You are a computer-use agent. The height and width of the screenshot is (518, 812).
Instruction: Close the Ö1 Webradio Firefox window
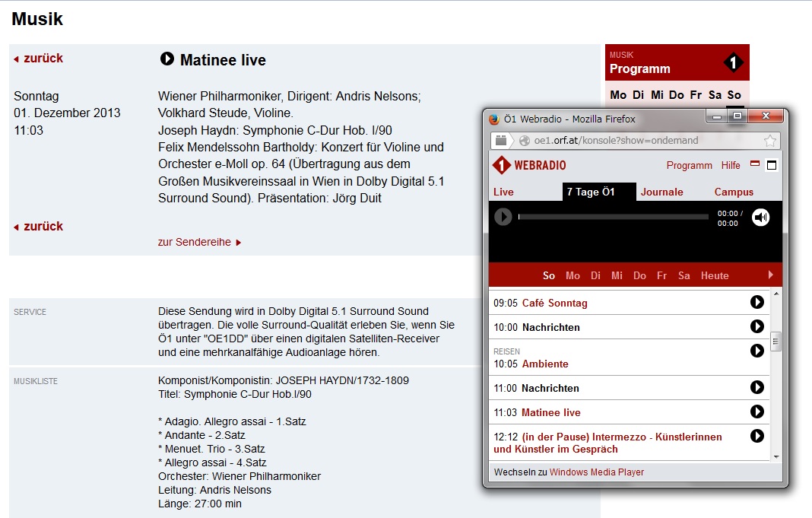pyautogui.click(x=766, y=116)
